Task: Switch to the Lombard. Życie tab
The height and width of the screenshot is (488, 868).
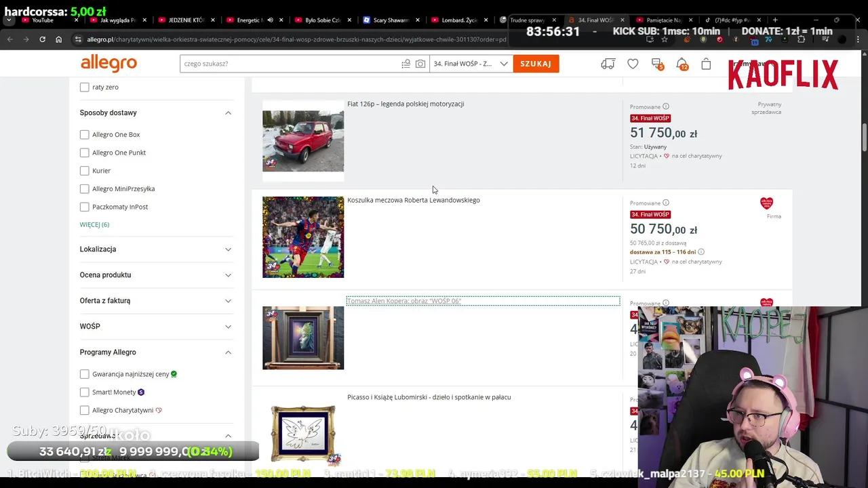Action: (x=459, y=20)
